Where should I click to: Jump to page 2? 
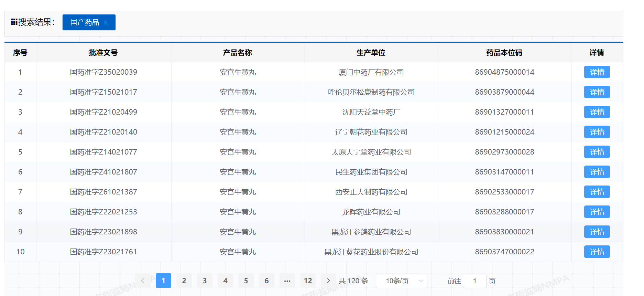click(184, 281)
